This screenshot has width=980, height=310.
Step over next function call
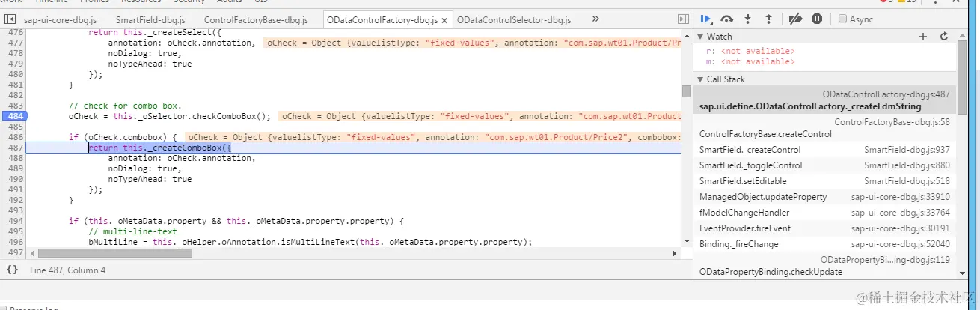[x=727, y=19]
